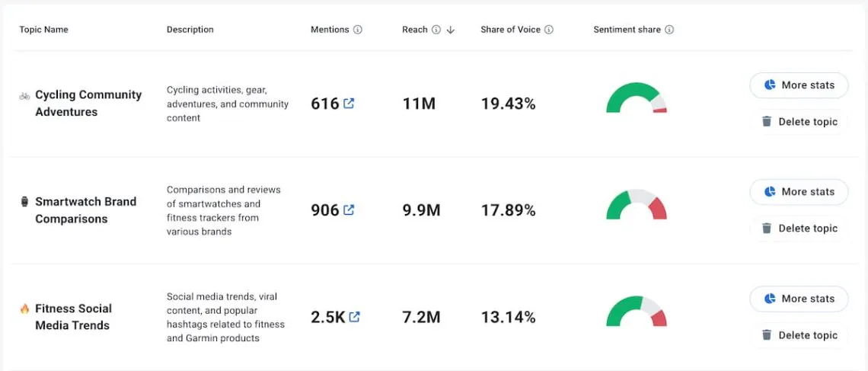Sort by Reach using the down arrow
This screenshot has height=371, width=868.
pos(451,30)
